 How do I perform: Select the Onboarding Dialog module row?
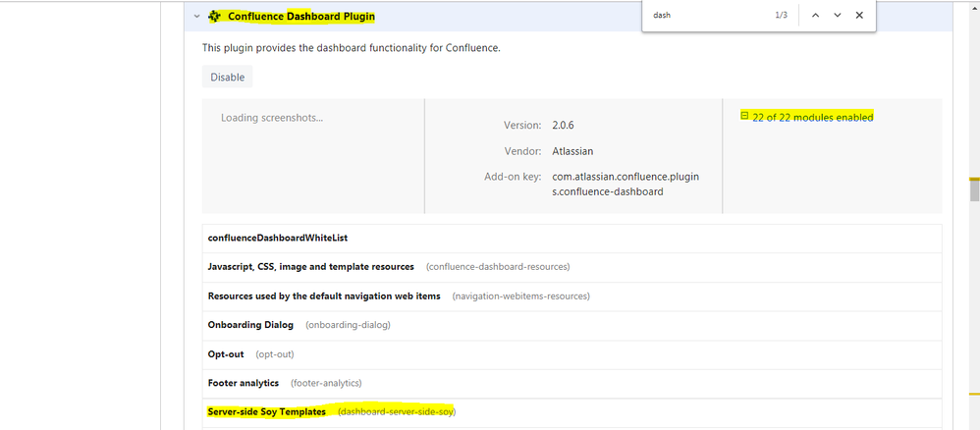572,325
